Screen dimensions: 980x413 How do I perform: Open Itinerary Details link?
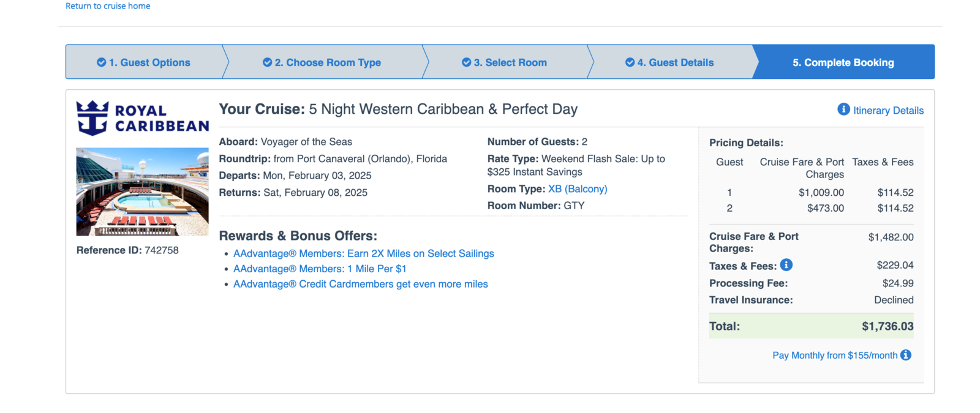pyautogui.click(x=888, y=111)
